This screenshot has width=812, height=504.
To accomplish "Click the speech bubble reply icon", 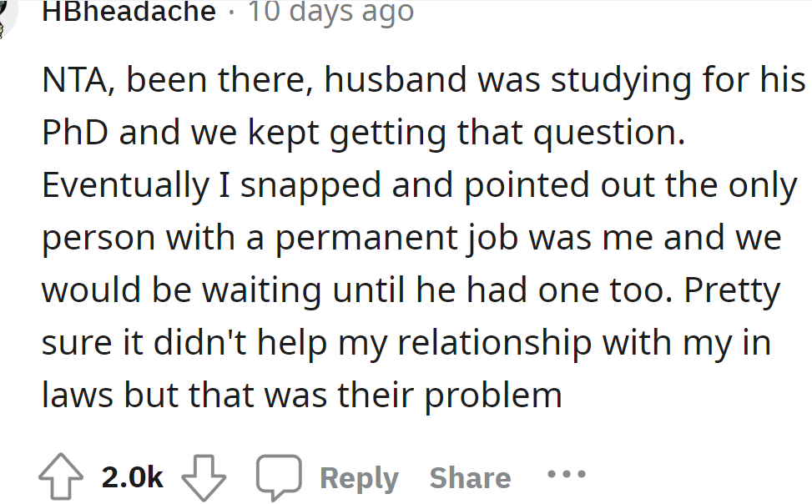I will pyautogui.click(x=276, y=476).
